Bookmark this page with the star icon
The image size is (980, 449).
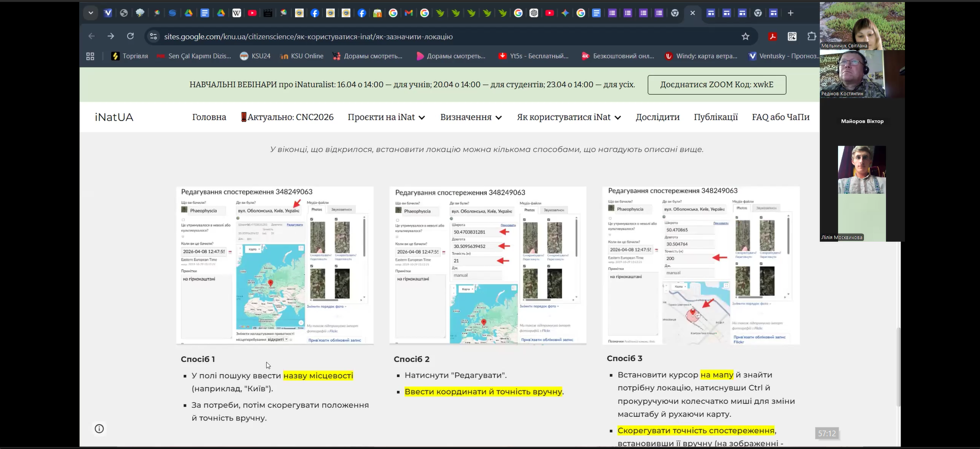[x=745, y=36]
